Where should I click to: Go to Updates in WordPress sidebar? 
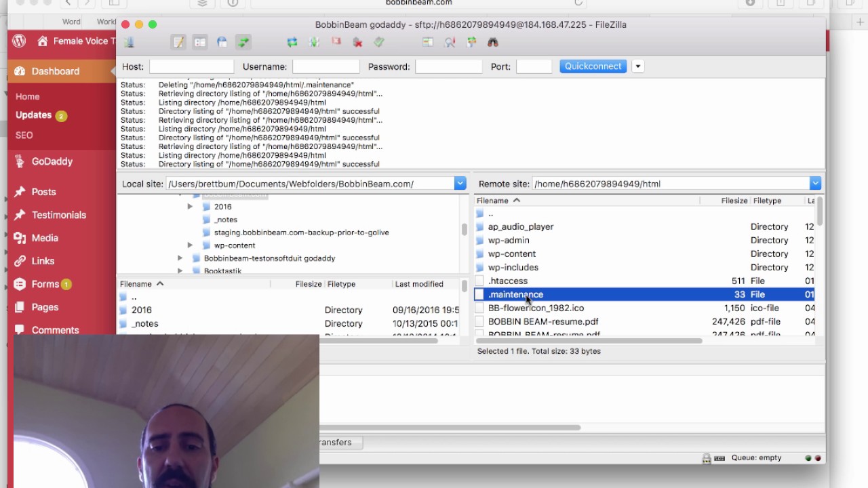tap(34, 115)
